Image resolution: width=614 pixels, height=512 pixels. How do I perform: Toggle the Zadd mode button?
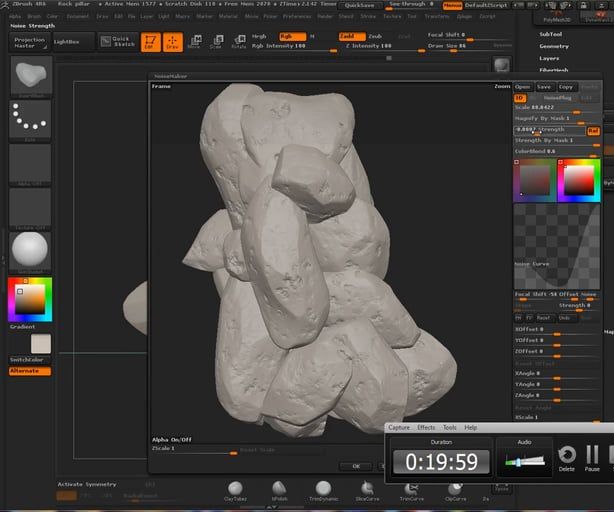tap(352, 36)
